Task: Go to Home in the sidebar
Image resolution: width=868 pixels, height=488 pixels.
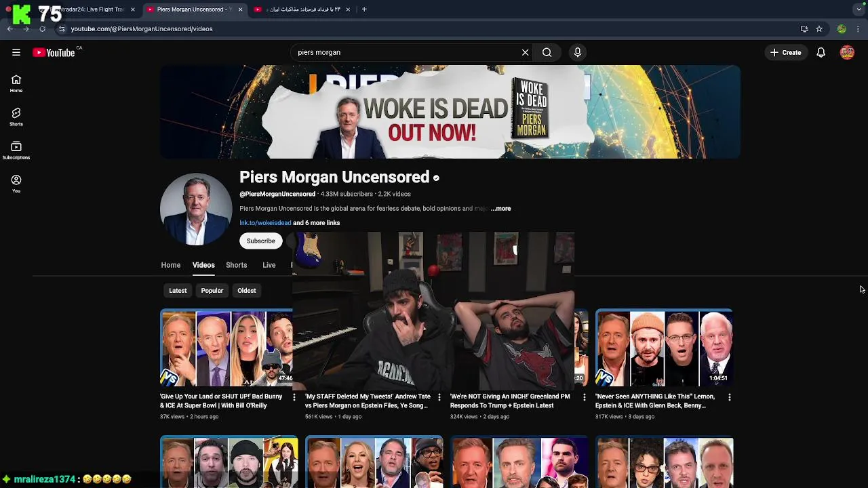Action: 16,84
